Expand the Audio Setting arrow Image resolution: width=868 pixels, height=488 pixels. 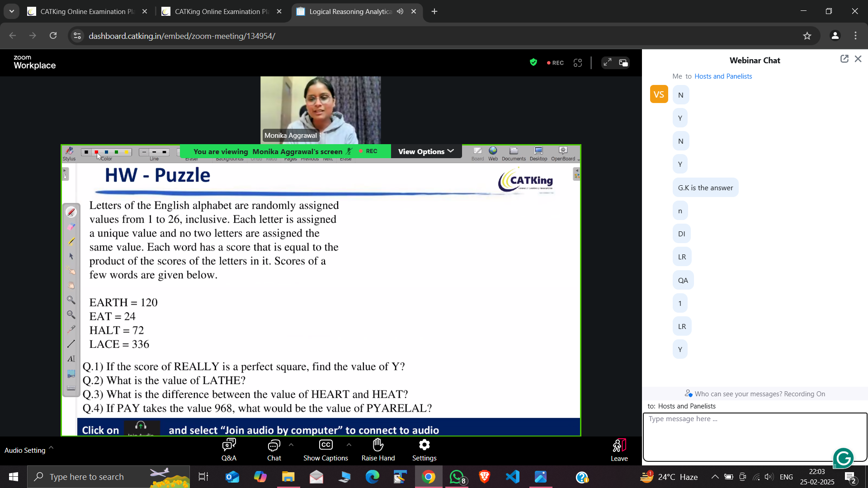[51, 447]
